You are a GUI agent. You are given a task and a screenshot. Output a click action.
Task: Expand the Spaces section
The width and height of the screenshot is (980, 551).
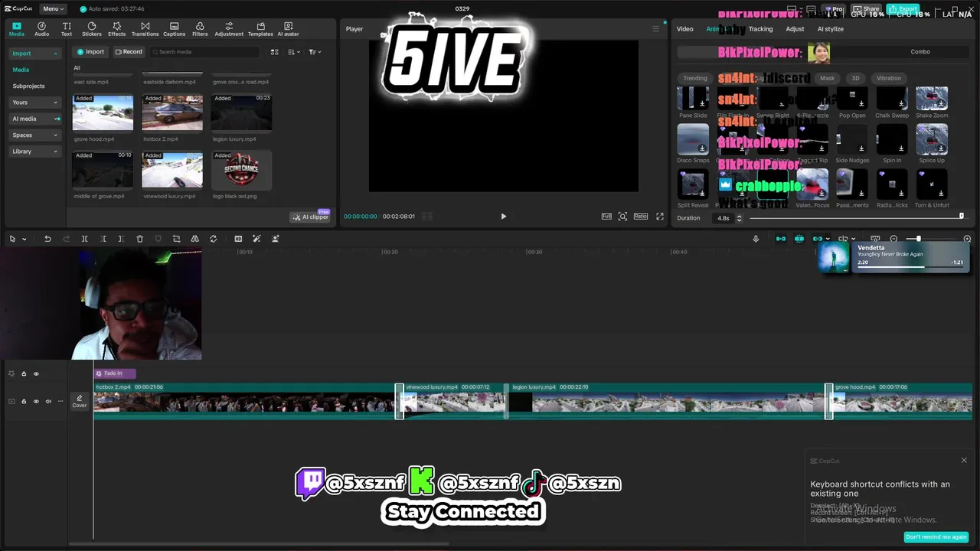click(35, 135)
